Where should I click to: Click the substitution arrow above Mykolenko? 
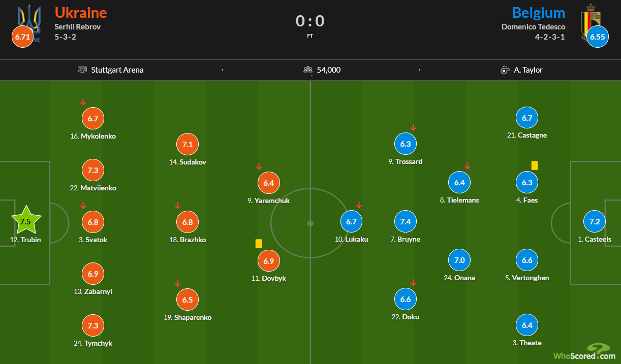tap(83, 102)
